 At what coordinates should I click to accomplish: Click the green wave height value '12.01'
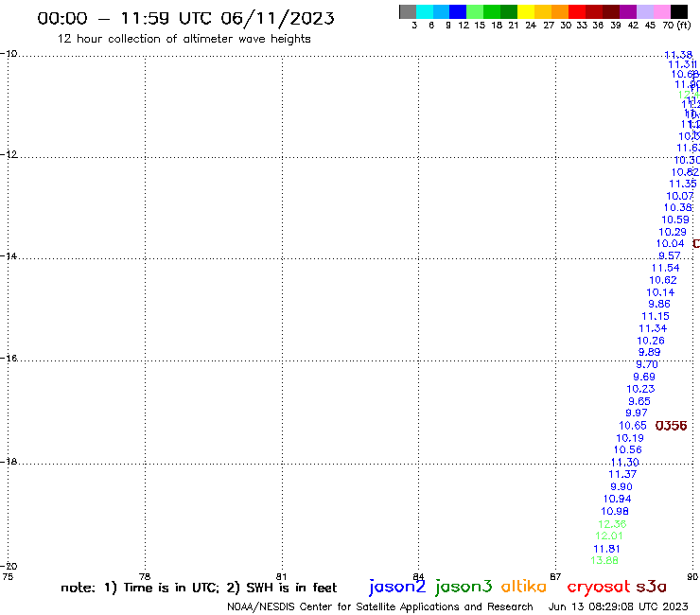point(609,536)
